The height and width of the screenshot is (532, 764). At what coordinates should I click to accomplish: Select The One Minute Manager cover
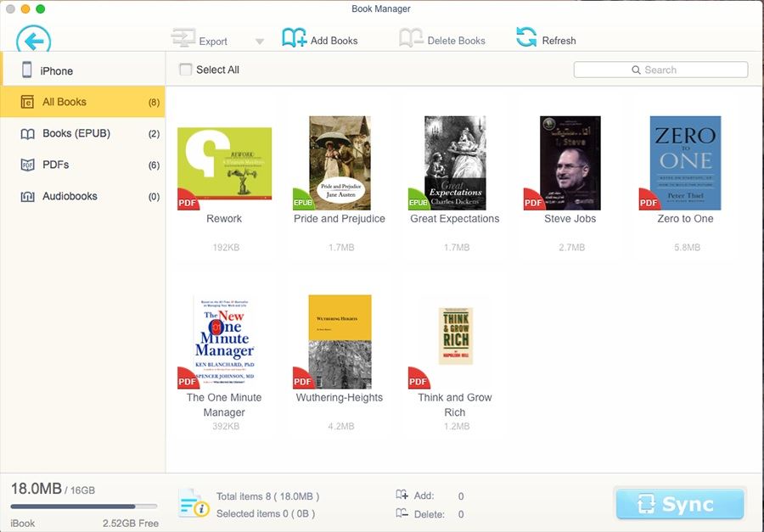(224, 341)
